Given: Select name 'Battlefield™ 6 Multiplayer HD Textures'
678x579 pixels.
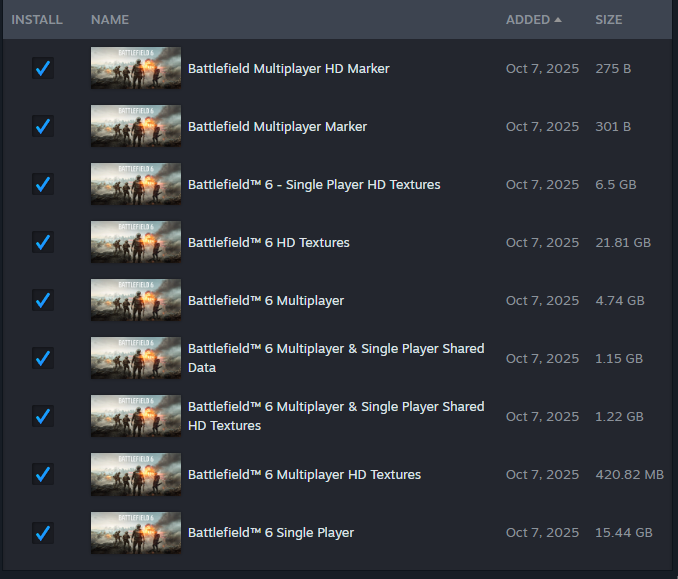Looking at the screenshot, I should 304,475.
